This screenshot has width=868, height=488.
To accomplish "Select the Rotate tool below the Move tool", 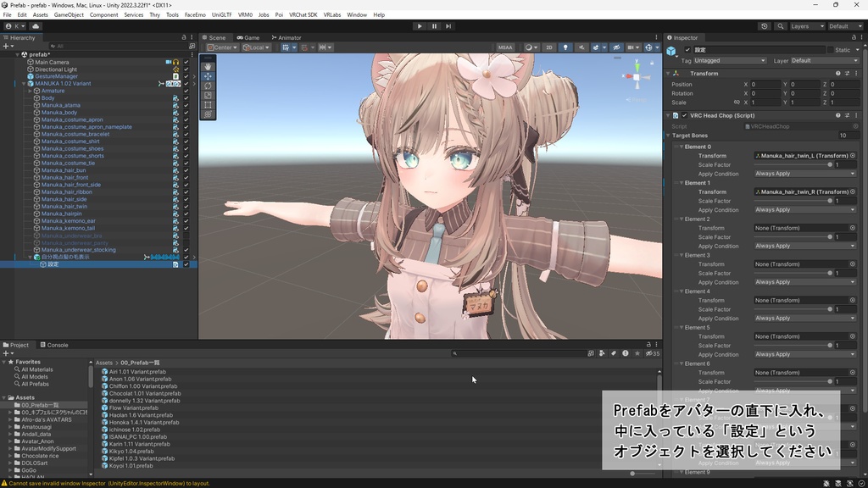I will [x=207, y=83].
